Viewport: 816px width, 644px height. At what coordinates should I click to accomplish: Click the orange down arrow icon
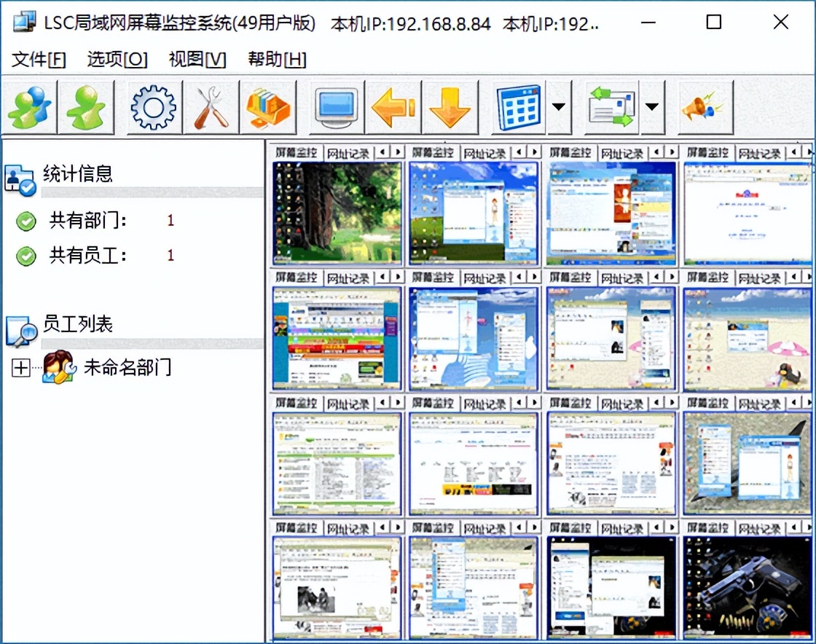tap(450, 108)
